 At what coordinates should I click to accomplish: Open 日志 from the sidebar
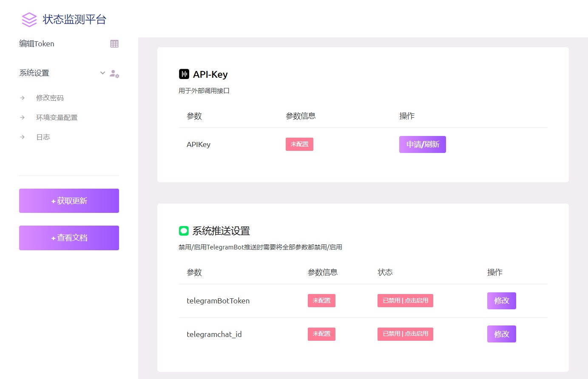pyautogui.click(x=43, y=137)
